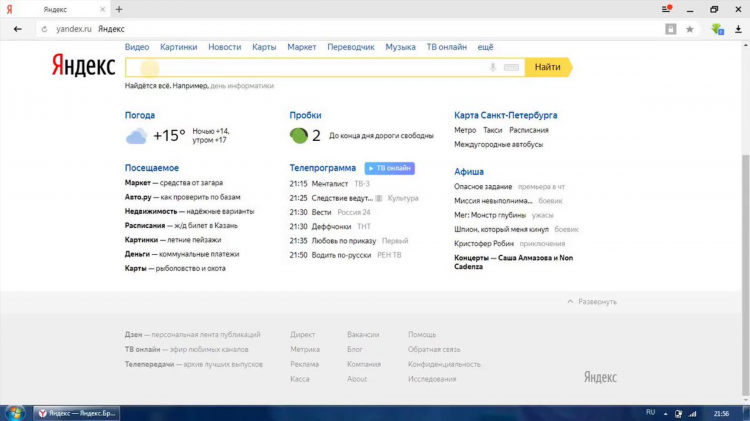This screenshot has width=750, height=421.
Task: Open the Картинки service link
Action: pyautogui.click(x=178, y=47)
